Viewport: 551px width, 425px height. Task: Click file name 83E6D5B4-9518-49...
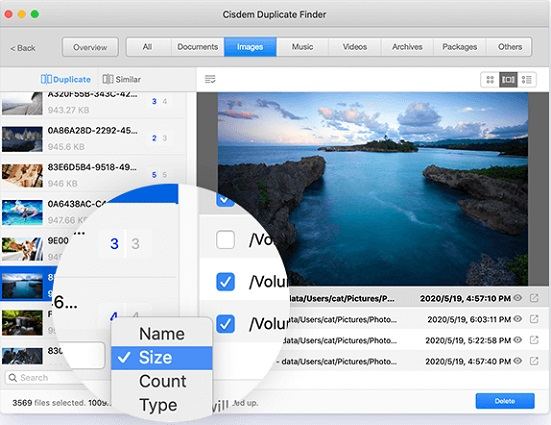tap(92, 167)
